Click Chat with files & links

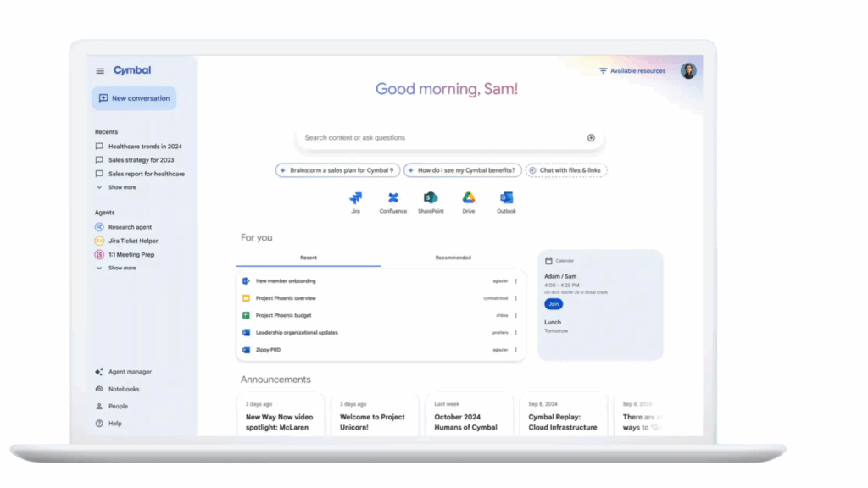(x=565, y=170)
